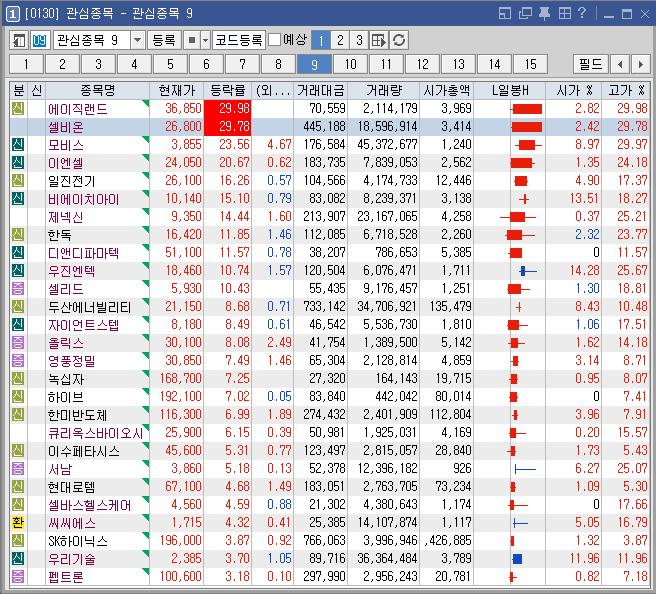Image resolution: width=656 pixels, height=594 pixels.
Task: Select stock 한미반도체 in the list
Action: [x=77, y=415]
